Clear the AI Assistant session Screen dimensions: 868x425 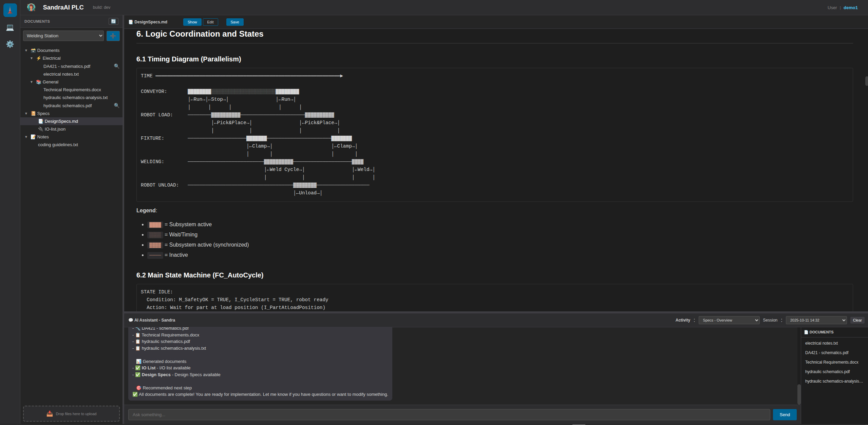(857, 320)
